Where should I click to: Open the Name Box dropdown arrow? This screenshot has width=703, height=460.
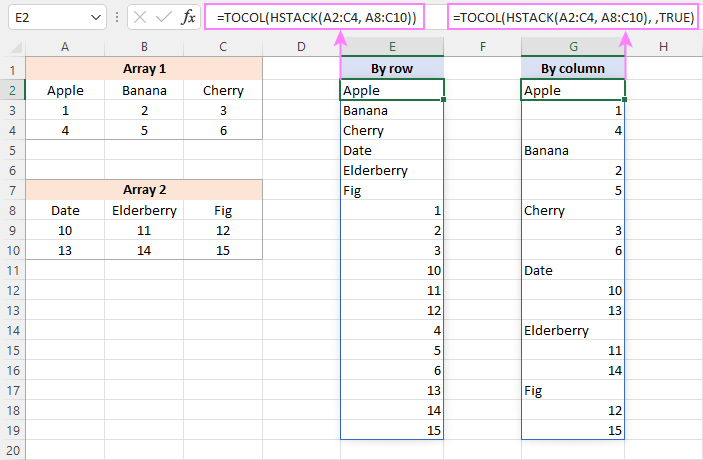tap(95, 17)
